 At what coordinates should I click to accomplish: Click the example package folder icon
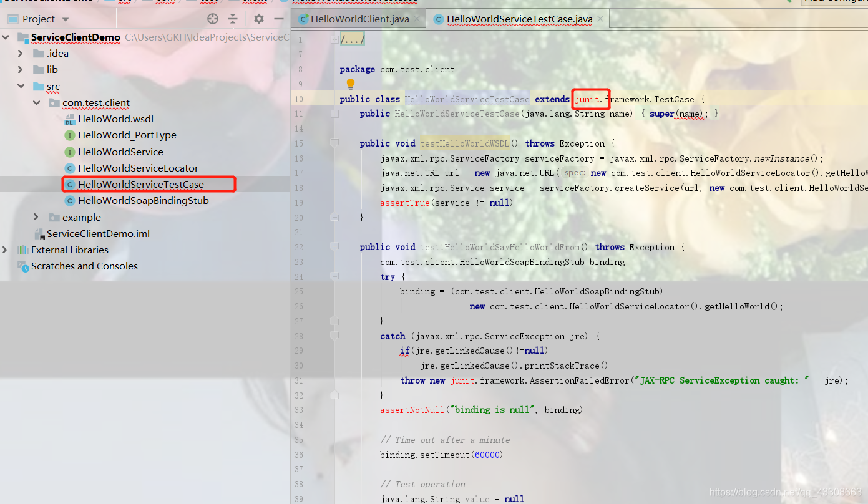coord(54,218)
